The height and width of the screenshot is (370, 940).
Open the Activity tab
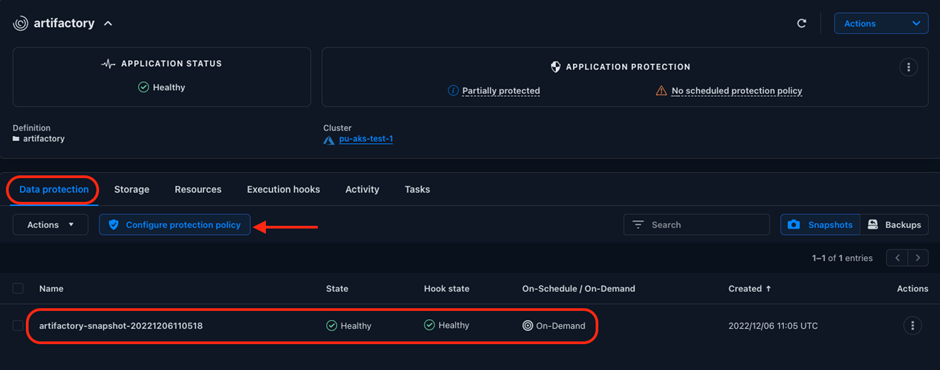[x=362, y=189]
